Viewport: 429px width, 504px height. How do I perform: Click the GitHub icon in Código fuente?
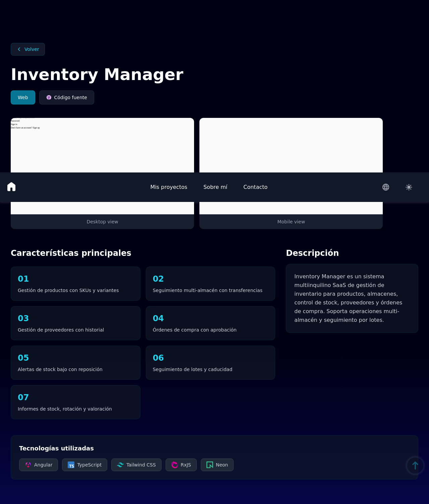(x=49, y=97)
